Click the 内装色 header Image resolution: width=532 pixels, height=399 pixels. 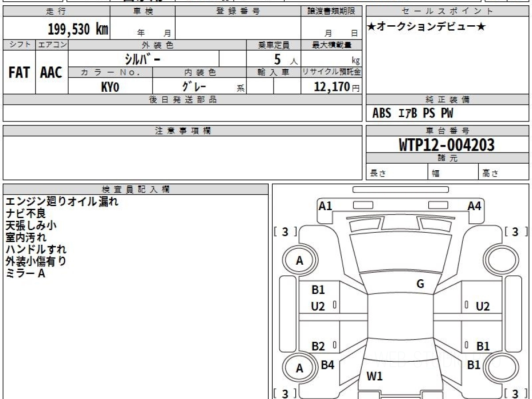199,73
